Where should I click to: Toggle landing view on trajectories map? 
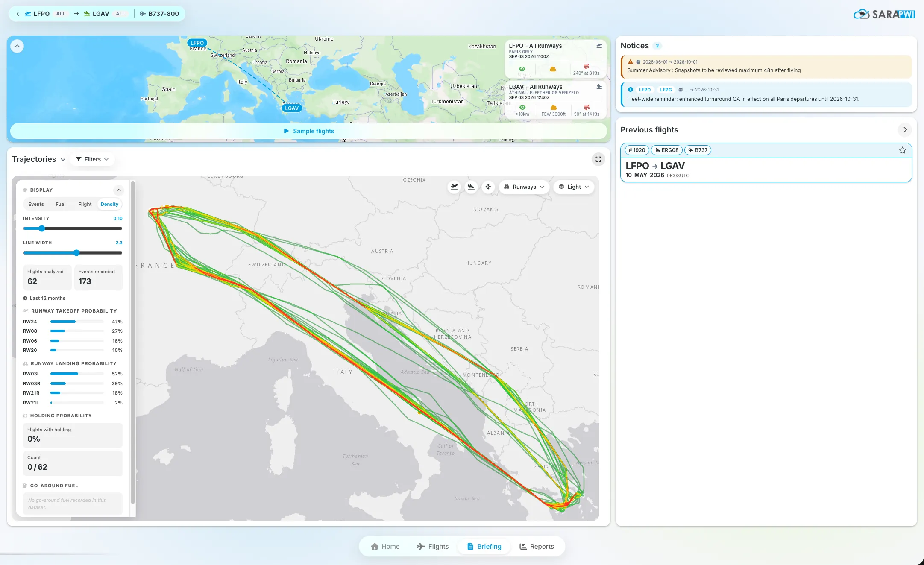click(x=471, y=187)
